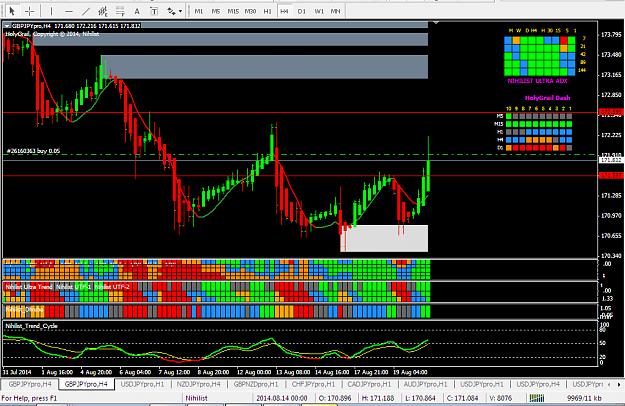Viewport: 625px width, 406px height.
Task: Open the CADJPYpro,H1 chart tab
Action: coord(369,384)
